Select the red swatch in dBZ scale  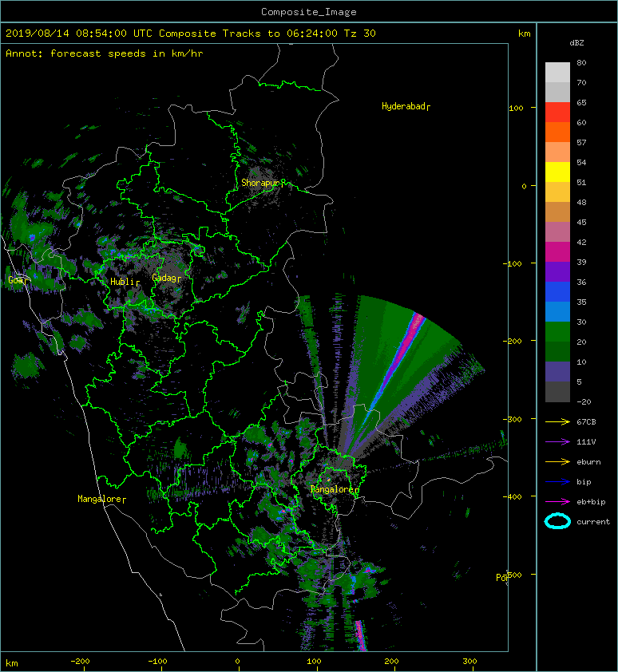(x=557, y=112)
